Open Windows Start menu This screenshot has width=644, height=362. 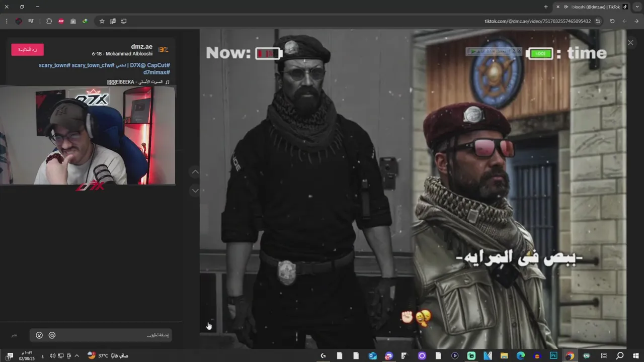[x=636, y=355]
